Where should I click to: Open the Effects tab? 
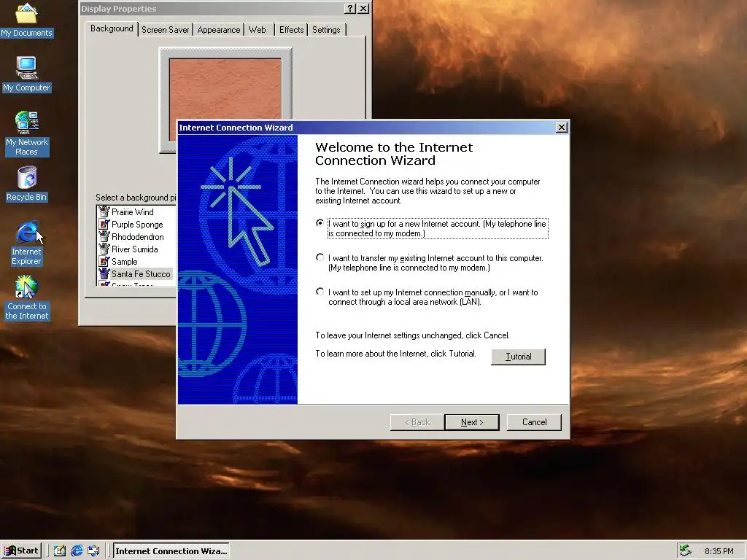[x=291, y=29]
